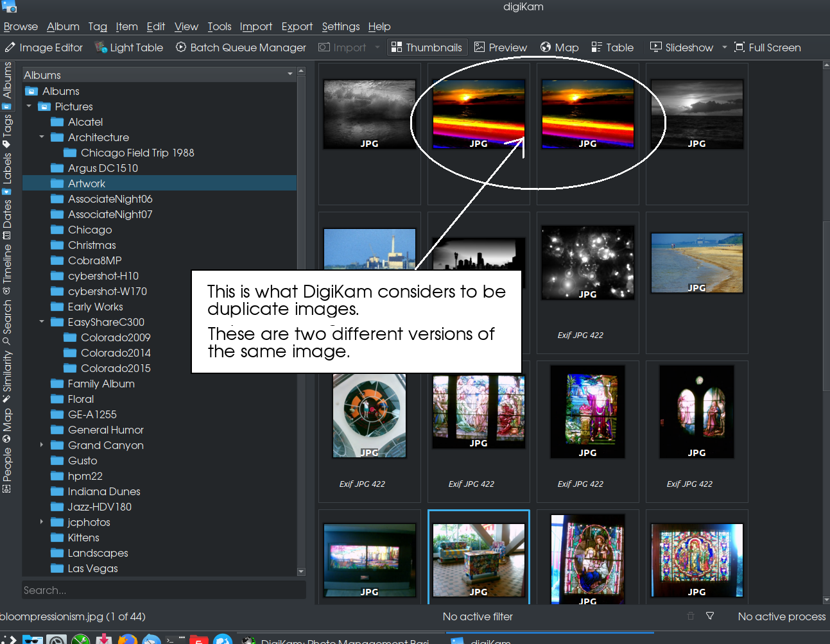This screenshot has height=644, width=830.
Task: Select the dark moonlit sea thumbnail
Action: tap(697, 114)
